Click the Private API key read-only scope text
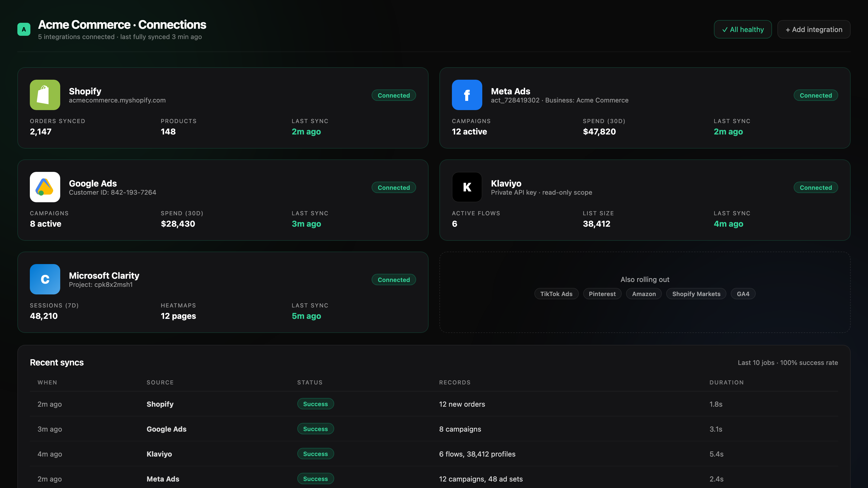This screenshot has height=488, width=868. coord(541,192)
